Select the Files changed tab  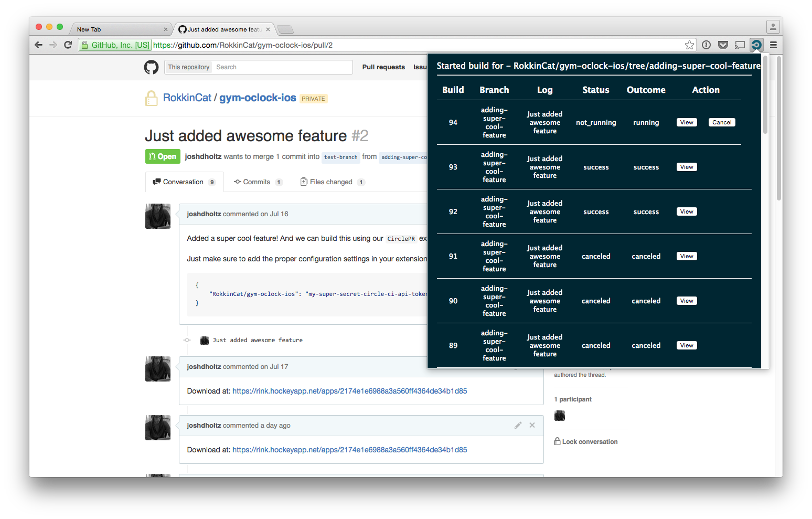click(x=332, y=182)
